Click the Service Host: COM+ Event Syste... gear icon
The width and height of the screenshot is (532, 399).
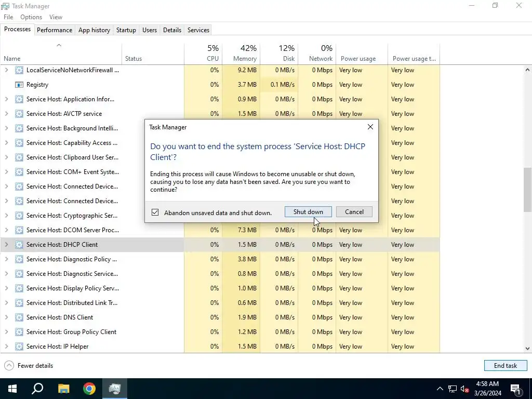(x=19, y=172)
